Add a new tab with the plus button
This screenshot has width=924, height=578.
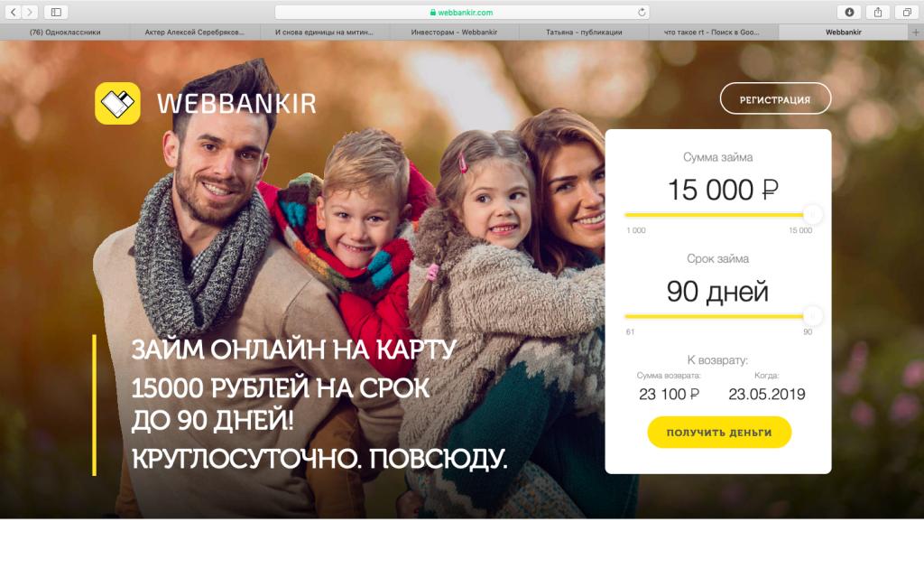(x=916, y=33)
